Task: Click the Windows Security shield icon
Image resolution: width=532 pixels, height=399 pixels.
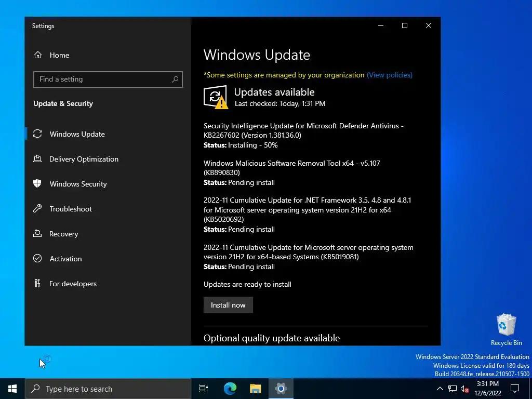Action: point(37,183)
